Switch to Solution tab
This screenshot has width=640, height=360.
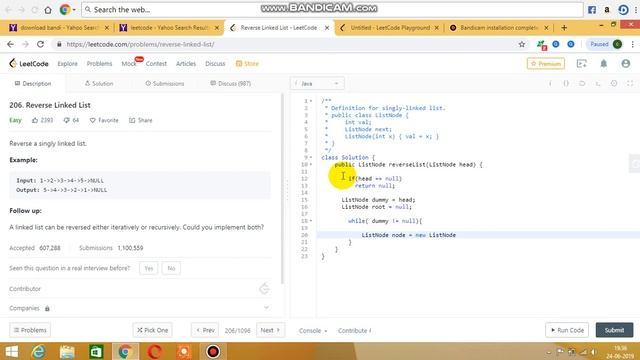(99, 84)
